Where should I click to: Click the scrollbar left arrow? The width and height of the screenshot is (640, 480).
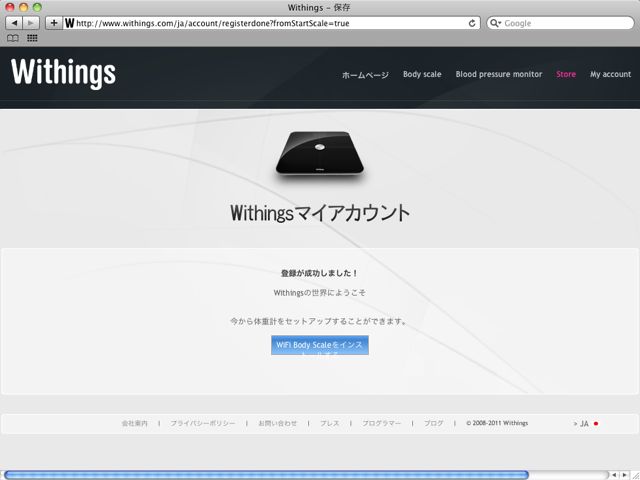tap(614, 475)
